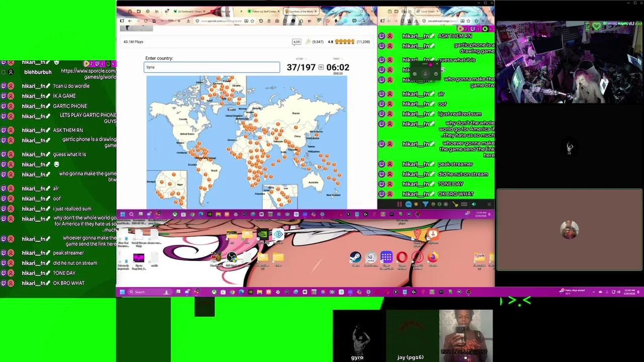Click 'peak streamer' in Social Stream window
This screenshot has width=644, height=362.
pos(455,164)
